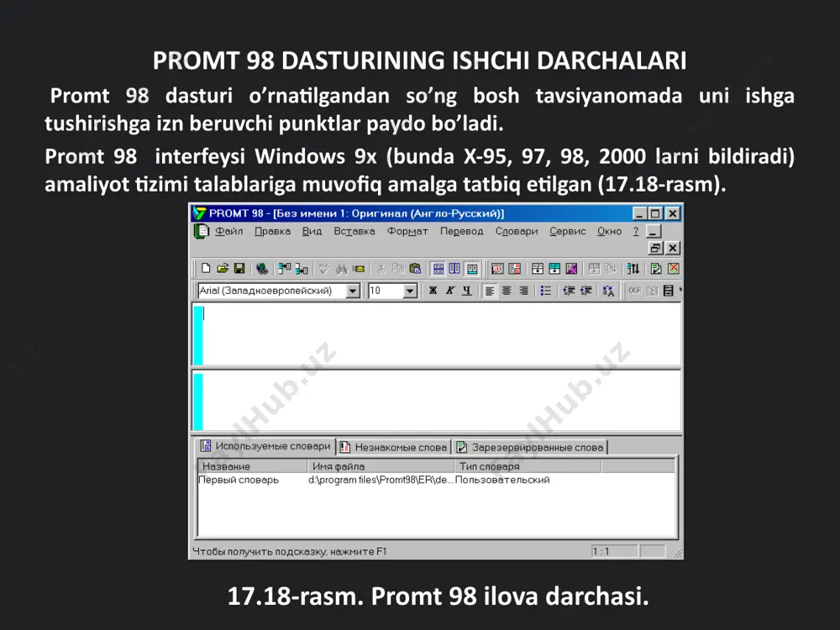Click the Пользовательский dictionary type cell
Screen dimensions: 840x630
point(502,480)
